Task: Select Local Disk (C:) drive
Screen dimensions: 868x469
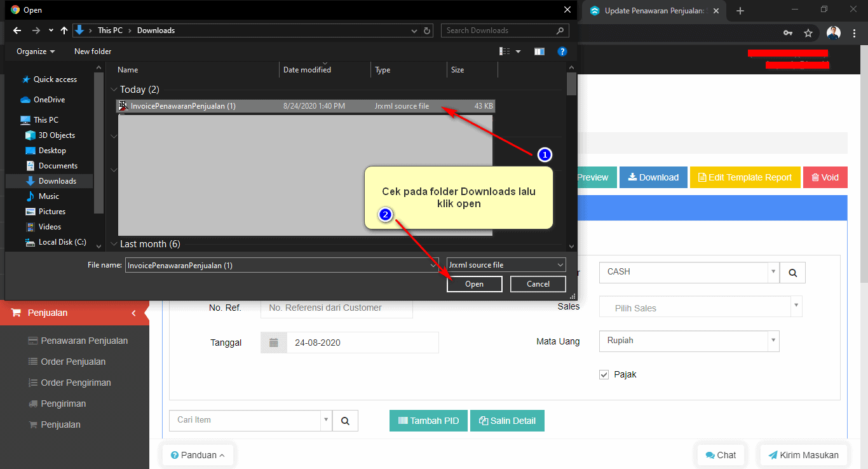Action: coord(56,242)
